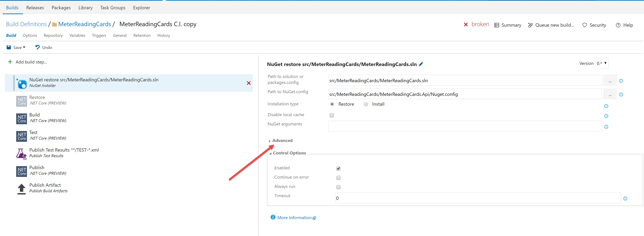644x236 pixels.
Task: Browse for NuGet.config path with ellipsis button
Action: tap(610, 94)
